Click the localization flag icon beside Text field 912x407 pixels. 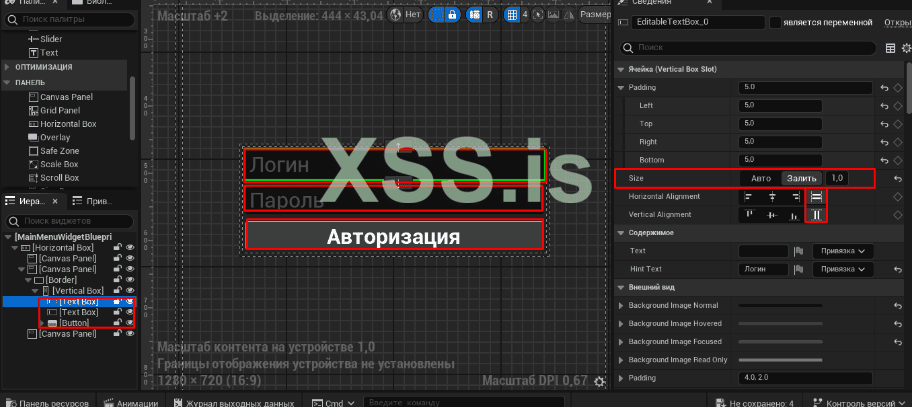[x=799, y=251]
